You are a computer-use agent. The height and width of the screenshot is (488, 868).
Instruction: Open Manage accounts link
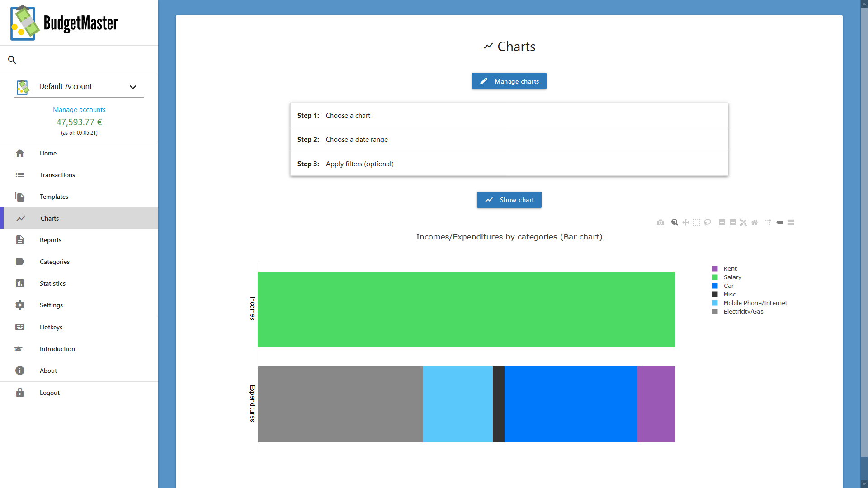pos(79,110)
